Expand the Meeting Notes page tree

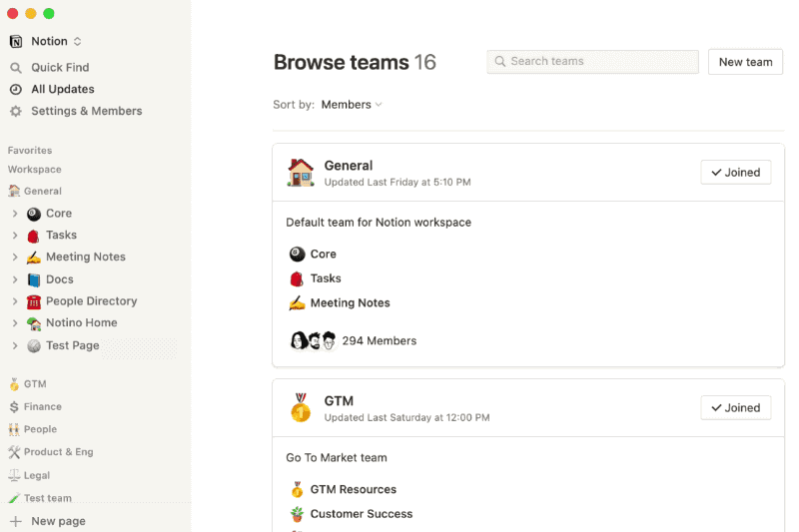15,258
